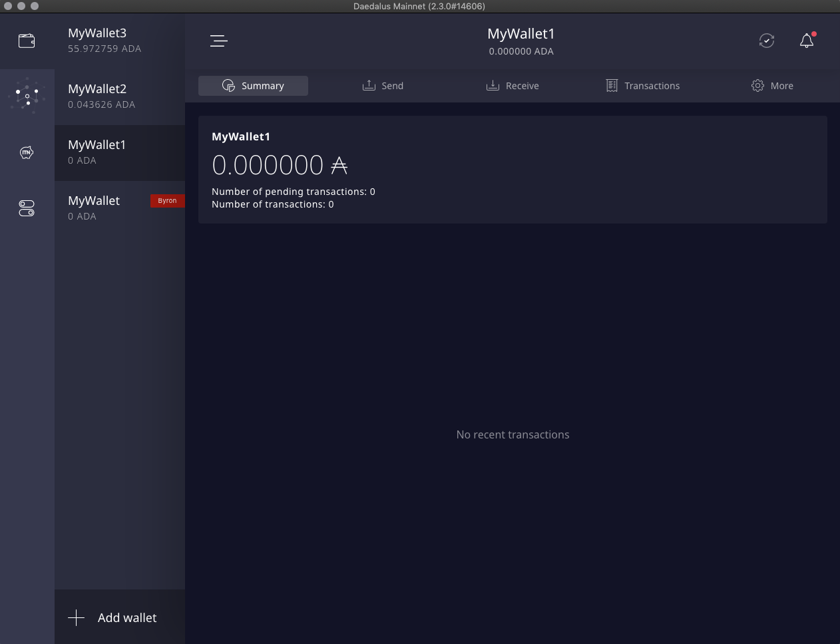Switch to the Send tab
This screenshot has height=644, width=840.
coord(383,86)
